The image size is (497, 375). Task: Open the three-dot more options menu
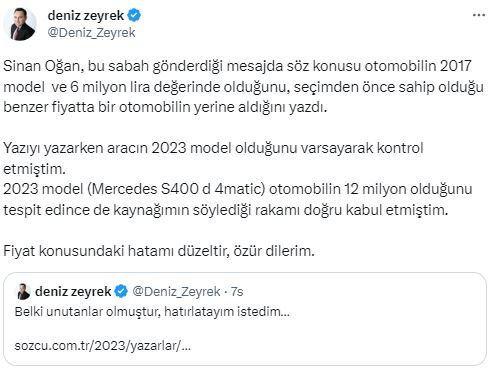coord(479,15)
